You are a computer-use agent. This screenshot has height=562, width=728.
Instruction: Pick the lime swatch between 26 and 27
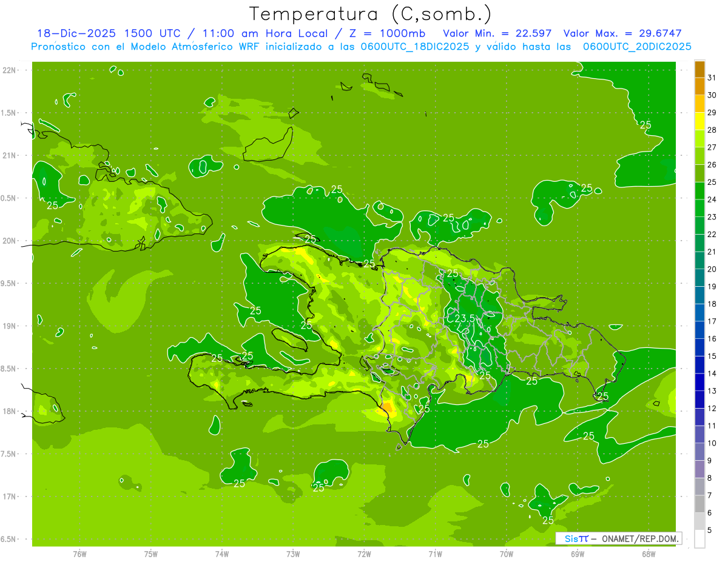699,156
